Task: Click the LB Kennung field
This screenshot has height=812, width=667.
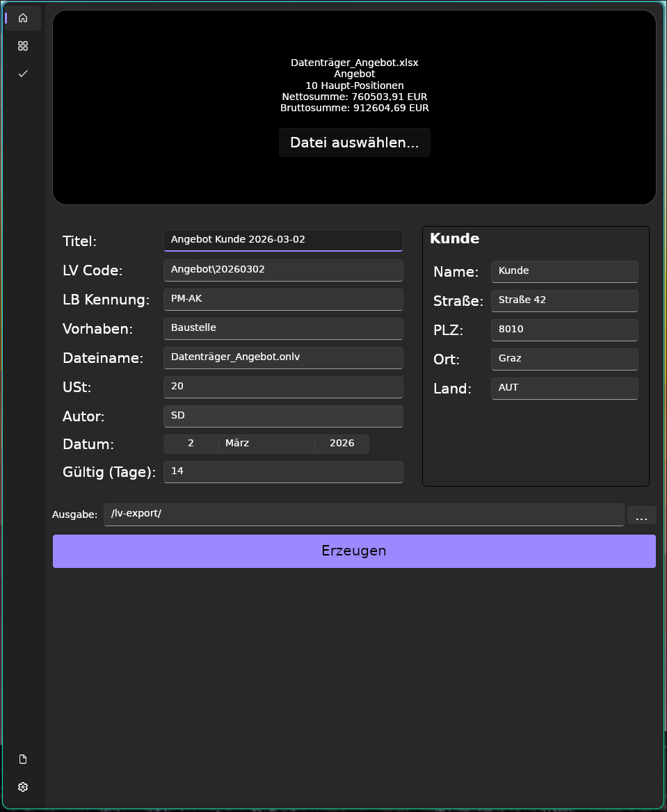Action: tap(283, 299)
